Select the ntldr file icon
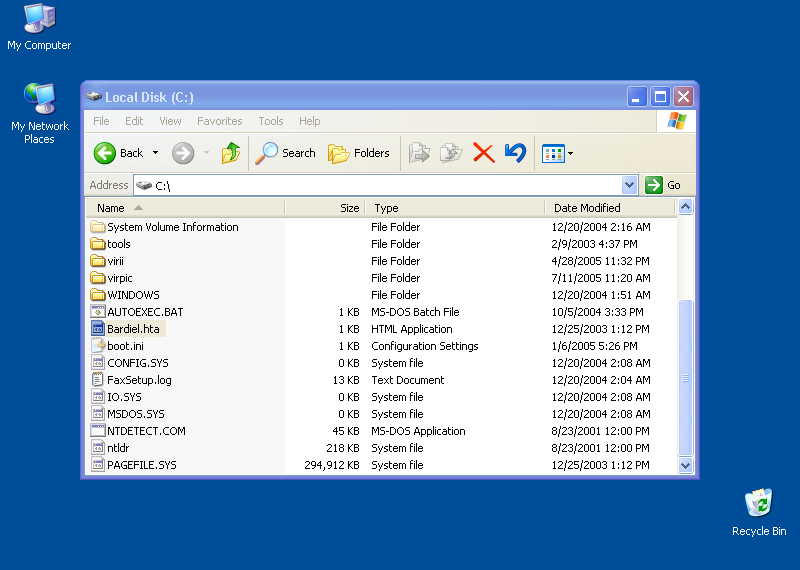800x570 pixels. [x=97, y=448]
